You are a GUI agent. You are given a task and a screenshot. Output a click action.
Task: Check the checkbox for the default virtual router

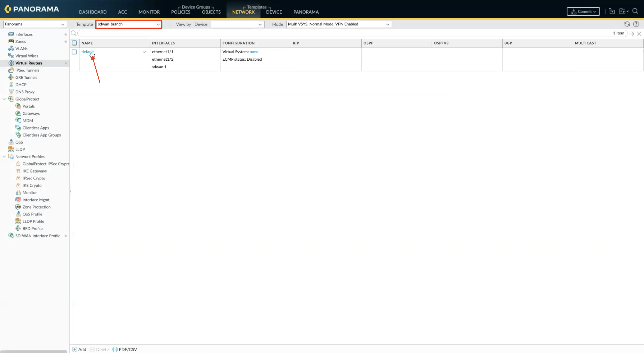[x=74, y=52]
